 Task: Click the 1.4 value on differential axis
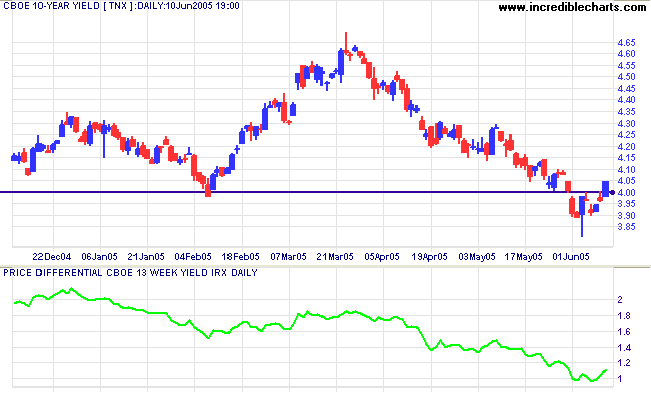click(x=624, y=347)
